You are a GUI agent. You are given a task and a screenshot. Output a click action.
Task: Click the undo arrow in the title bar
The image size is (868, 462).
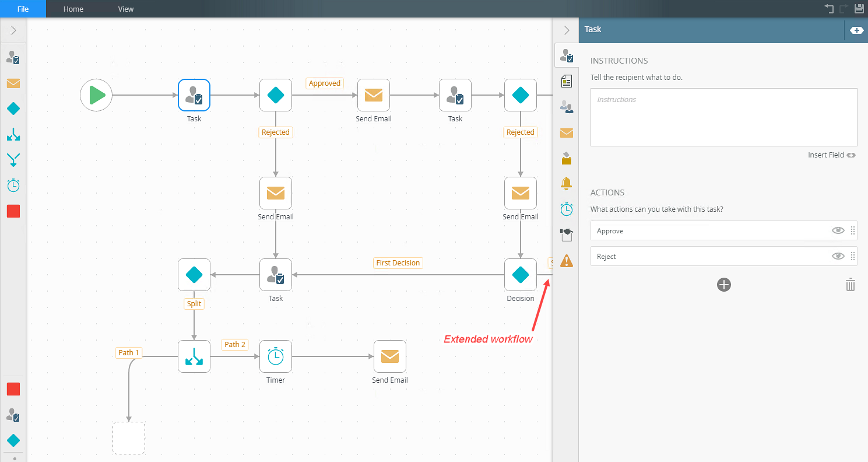(x=829, y=9)
